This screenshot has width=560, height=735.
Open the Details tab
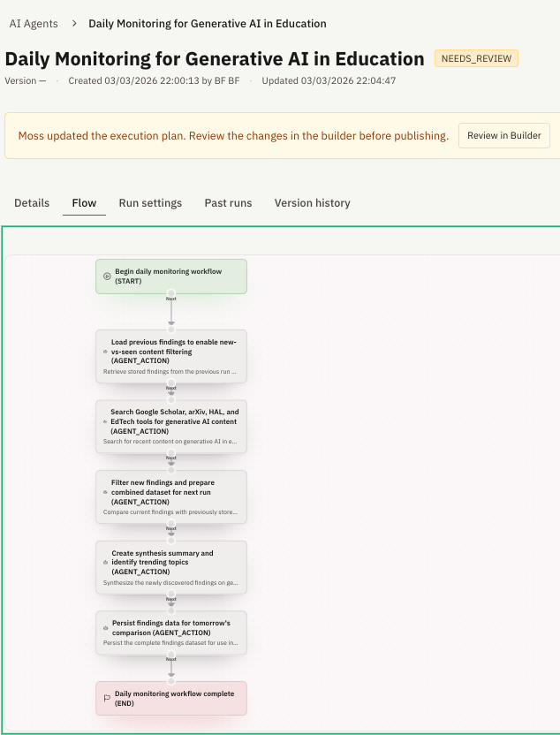[32, 203]
